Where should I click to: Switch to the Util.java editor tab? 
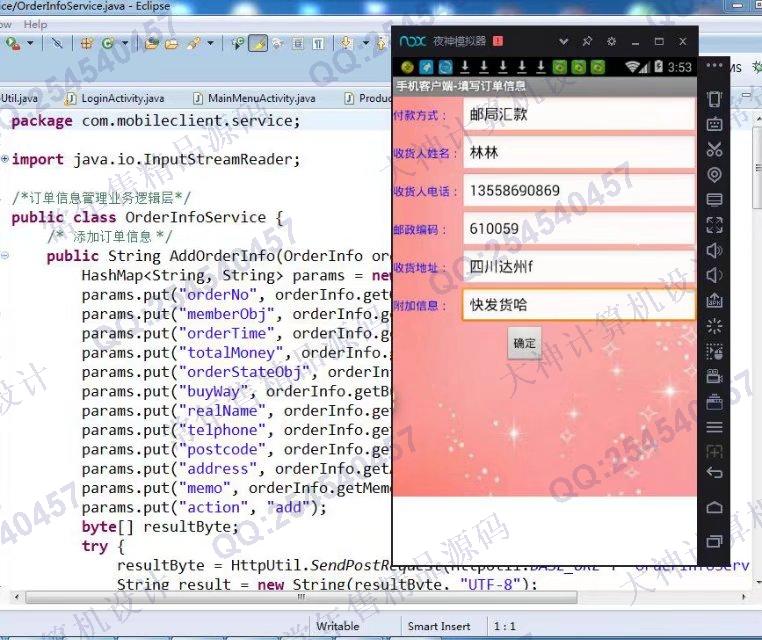tap(18, 98)
